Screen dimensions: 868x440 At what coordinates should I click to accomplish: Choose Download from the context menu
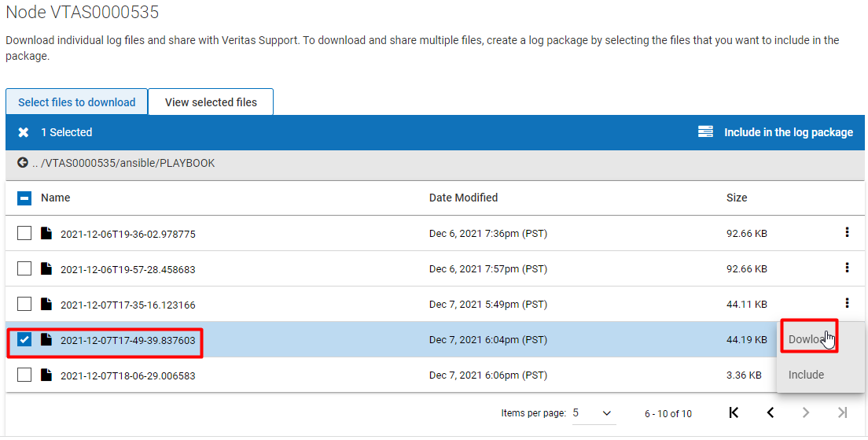pos(807,339)
